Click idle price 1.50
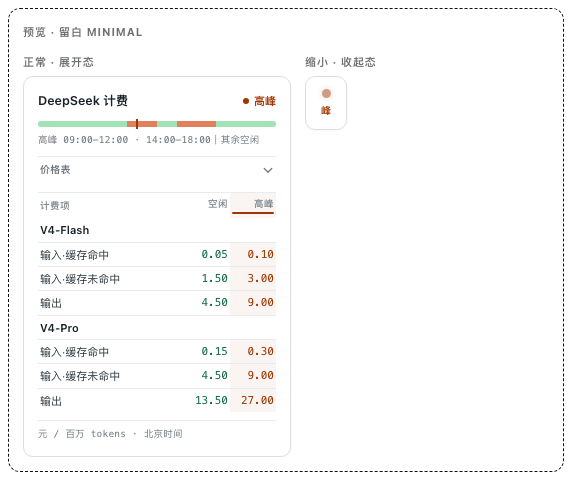Screen dimensions: 572x480 click(214, 278)
